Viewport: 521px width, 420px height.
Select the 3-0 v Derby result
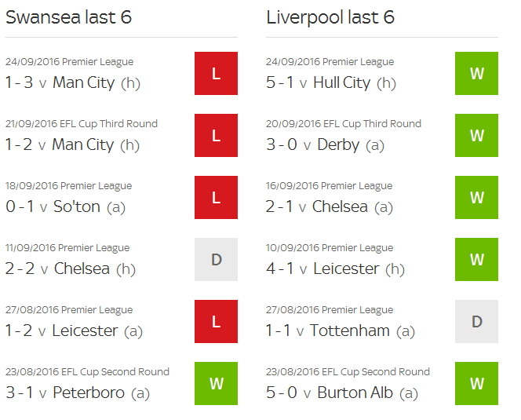point(326,144)
